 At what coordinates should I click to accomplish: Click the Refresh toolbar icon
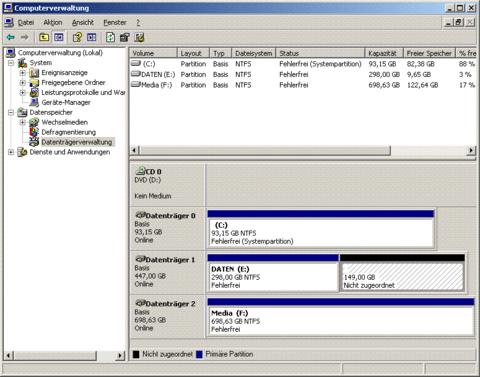point(110,37)
